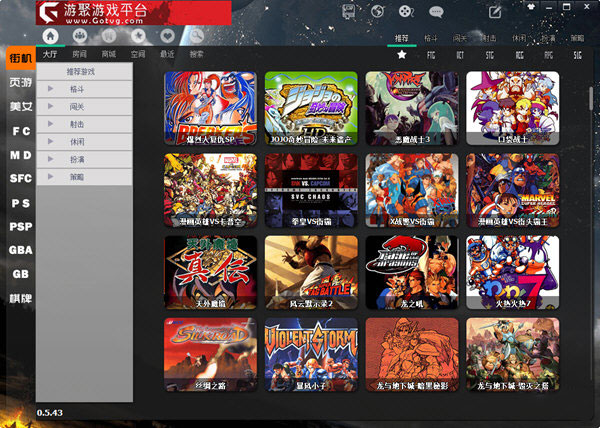Open the gamepad controller settings icon
The height and width of the screenshot is (428, 600).
point(406,11)
